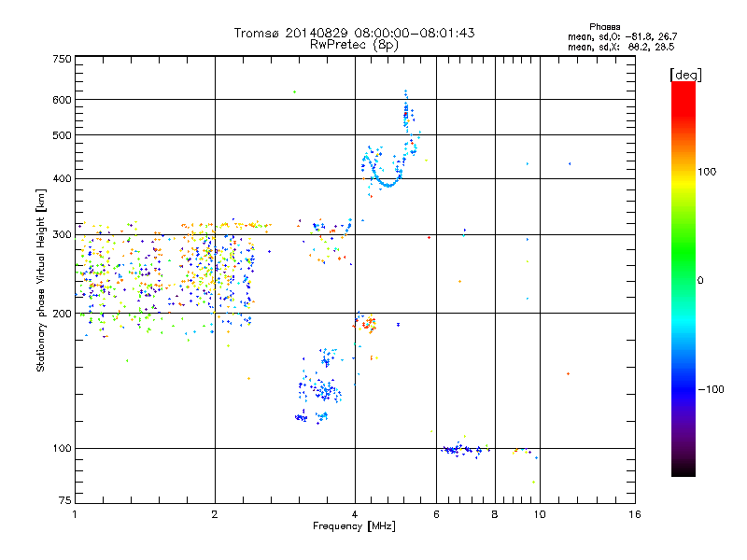Click the y-axis tick label '600'
747x560 pixels.
(62, 100)
